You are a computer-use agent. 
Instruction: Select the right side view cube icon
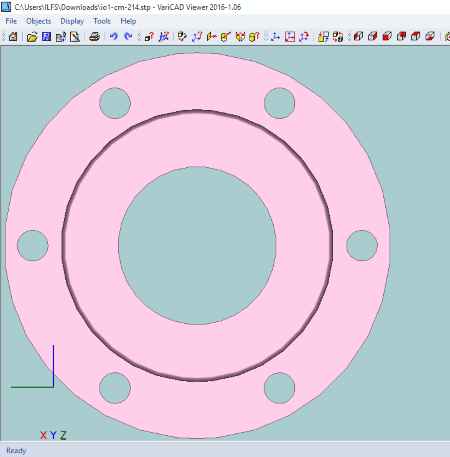[x=373, y=36]
